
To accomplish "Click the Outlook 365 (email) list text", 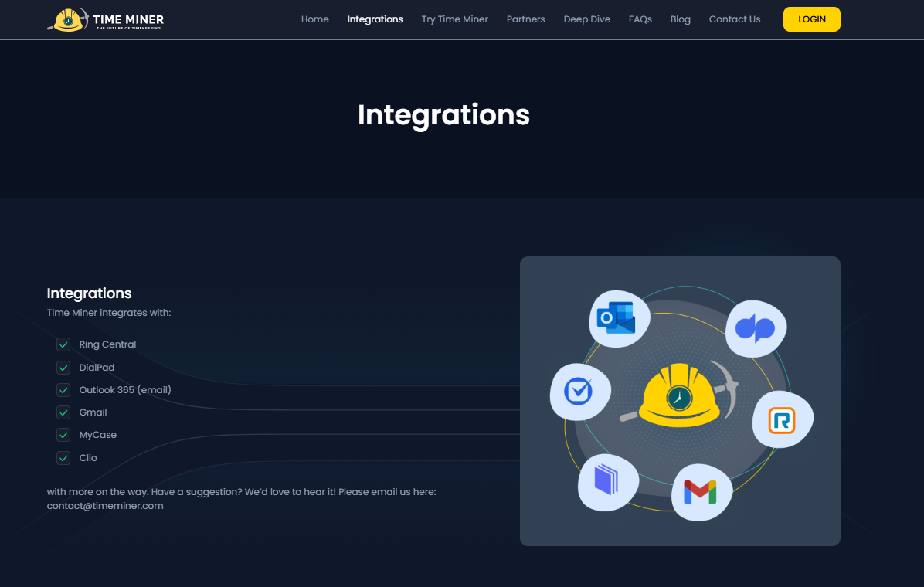I will [x=125, y=389].
